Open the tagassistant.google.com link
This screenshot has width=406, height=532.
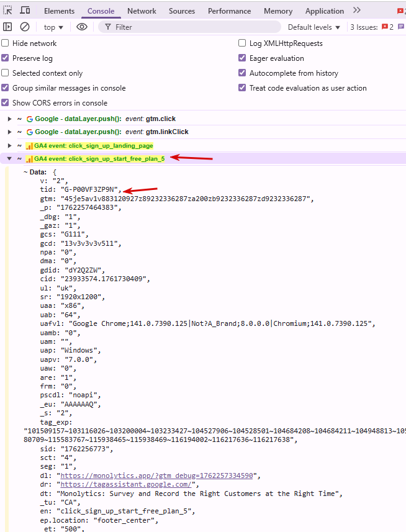click(x=126, y=484)
